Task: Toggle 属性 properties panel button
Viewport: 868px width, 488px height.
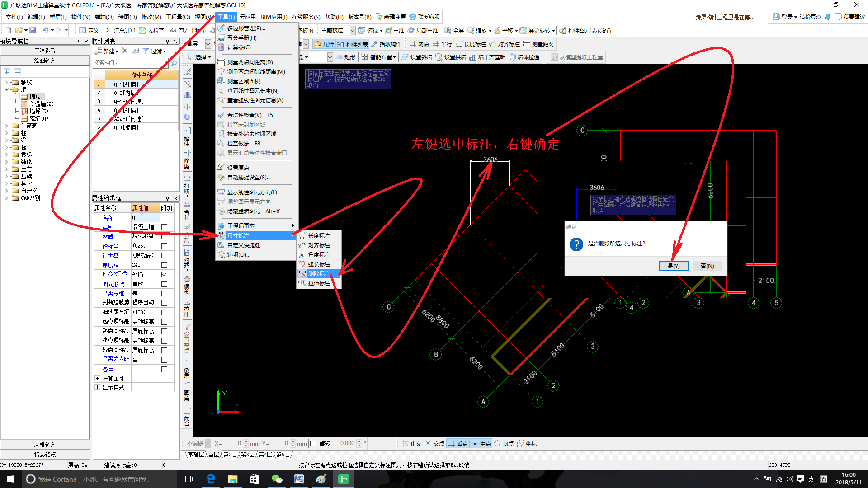Action: pos(324,44)
